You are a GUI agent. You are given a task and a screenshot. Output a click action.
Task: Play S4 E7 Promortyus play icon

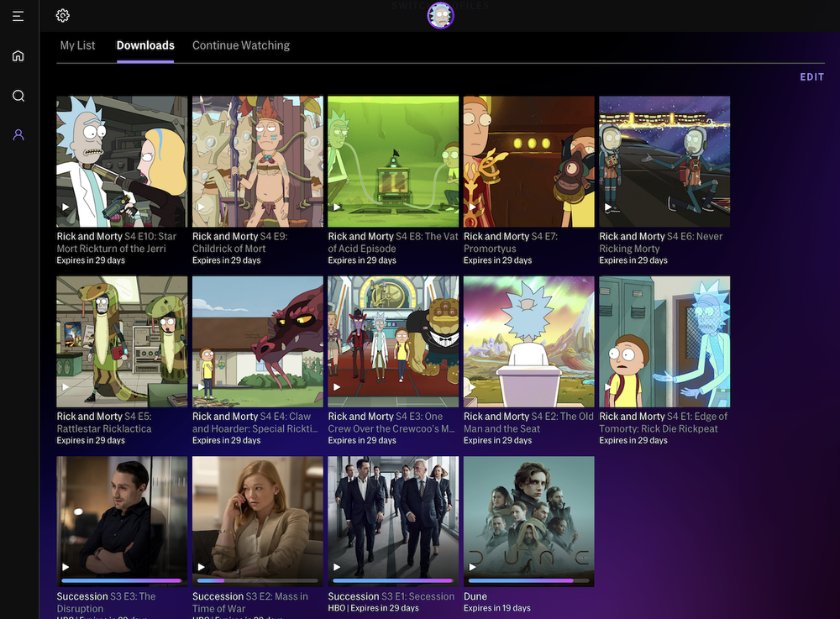point(472,207)
